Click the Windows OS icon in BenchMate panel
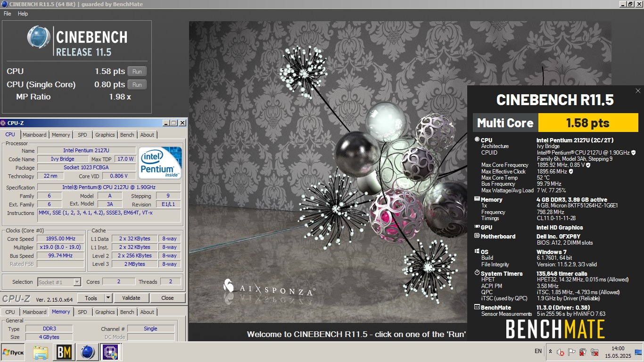Viewport: 644px width, 362px height. 477,252
